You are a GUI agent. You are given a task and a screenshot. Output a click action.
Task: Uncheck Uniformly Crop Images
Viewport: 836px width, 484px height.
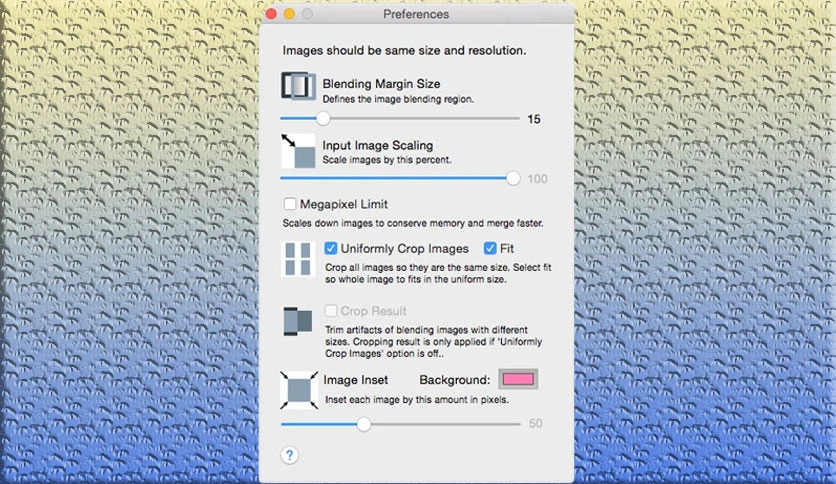[x=331, y=248]
